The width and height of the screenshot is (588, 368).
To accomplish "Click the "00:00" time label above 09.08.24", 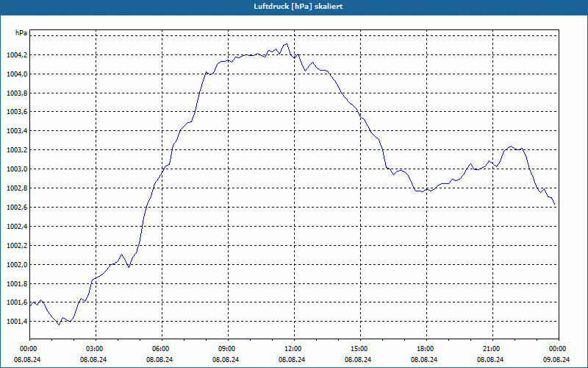I will coord(557,349).
